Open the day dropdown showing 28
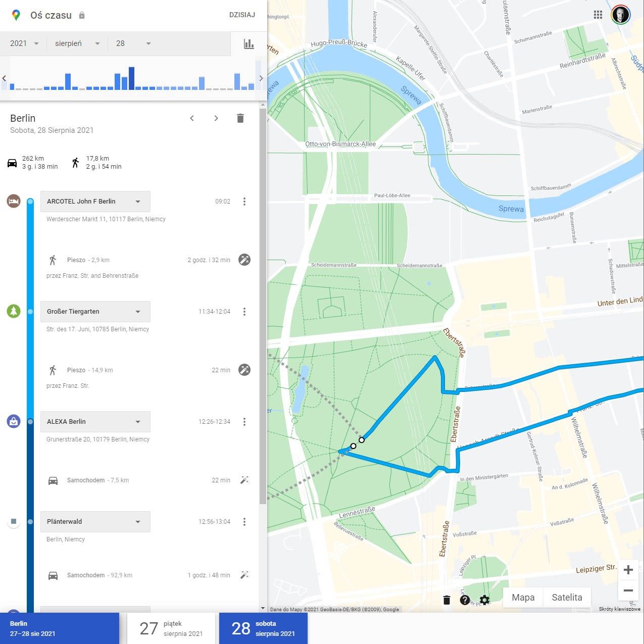Viewport: 644px width, 644px height. pyautogui.click(x=133, y=43)
